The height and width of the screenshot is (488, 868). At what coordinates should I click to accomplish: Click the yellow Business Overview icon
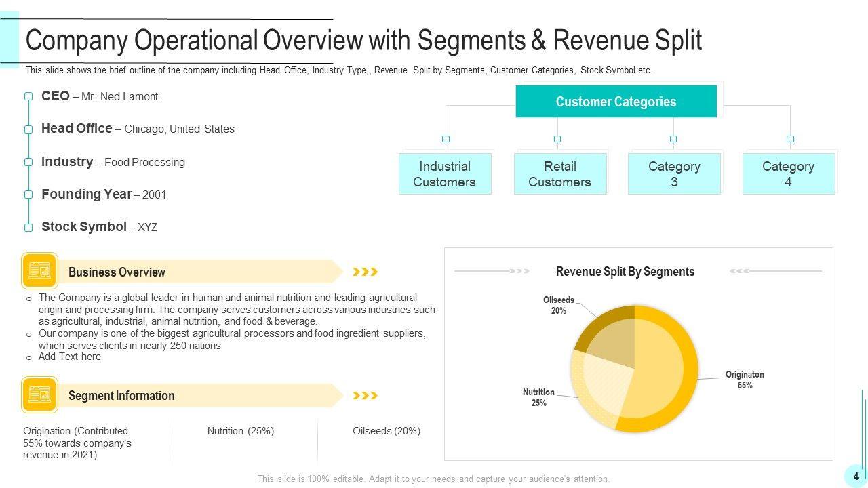tap(40, 271)
